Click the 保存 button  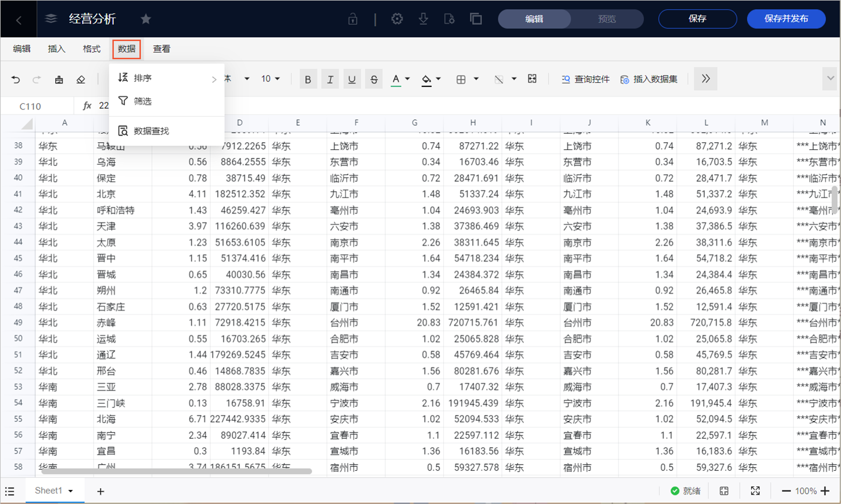pos(697,19)
